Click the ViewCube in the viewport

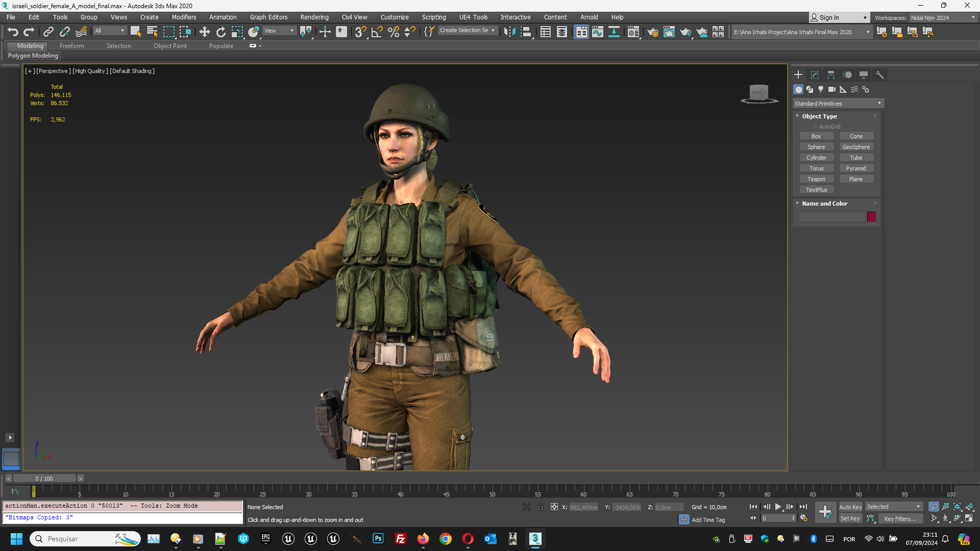[759, 93]
